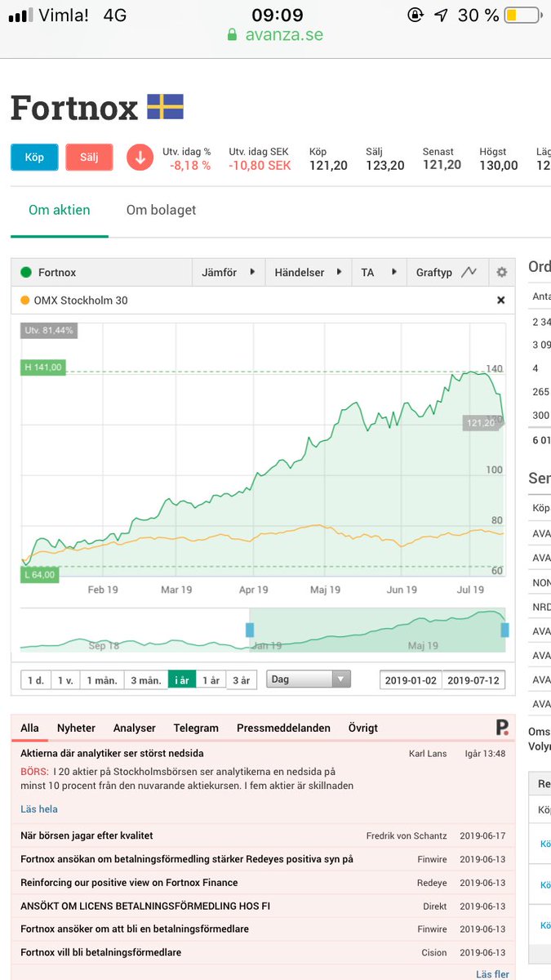Screen dimensions: 551x980
Task: Select the Övrigt news filter tab
Action: [x=363, y=728]
